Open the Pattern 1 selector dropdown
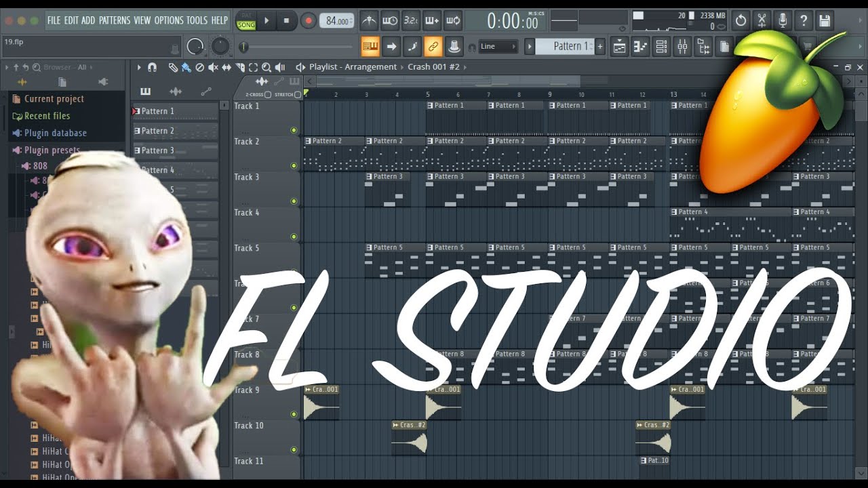The width and height of the screenshot is (868, 488). 565,47
